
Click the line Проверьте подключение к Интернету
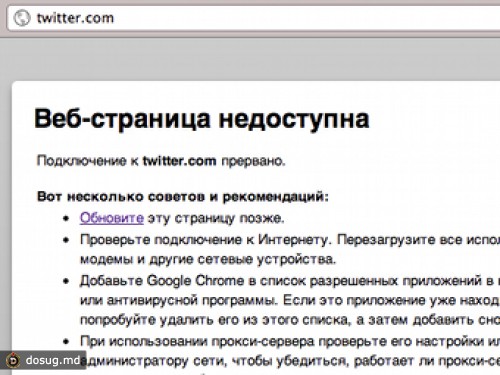click(290, 240)
